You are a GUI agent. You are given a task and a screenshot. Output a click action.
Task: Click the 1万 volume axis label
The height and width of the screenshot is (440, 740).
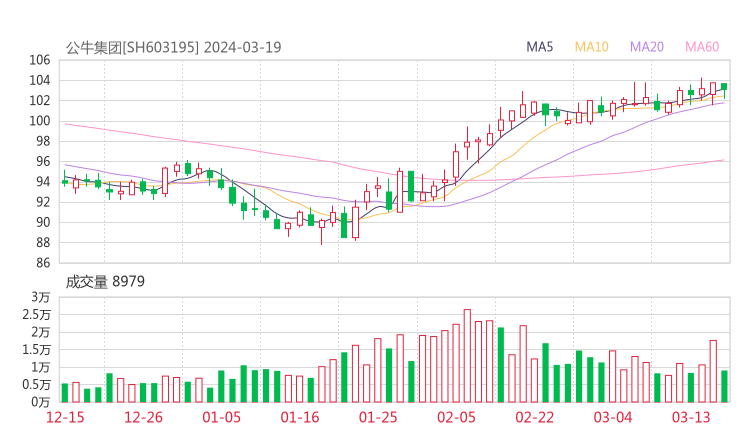[x=41, y=367]
